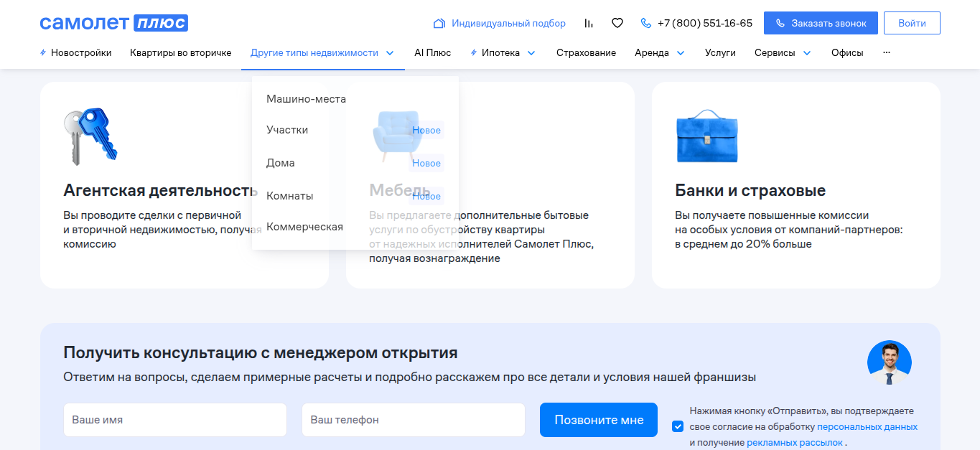Open the персональных данных link
Screen dimensions: 980x450
(x=867, y=426)
